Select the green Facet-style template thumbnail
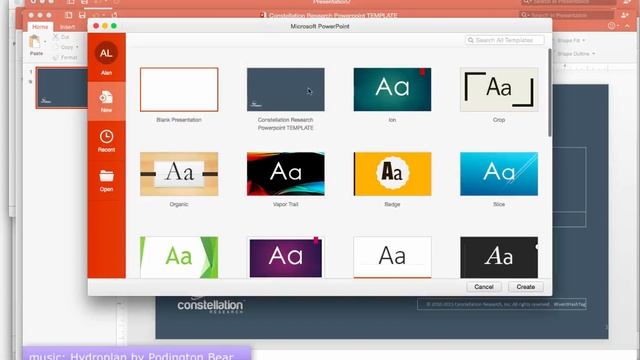 pos(179,257)
